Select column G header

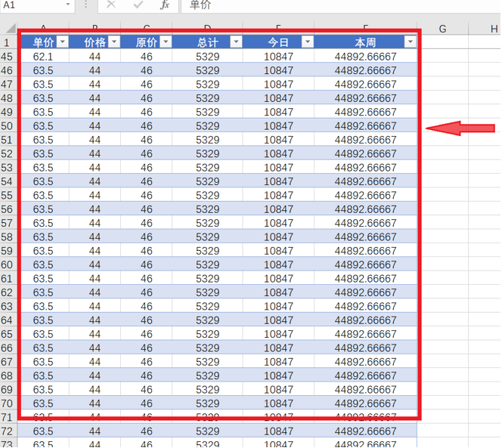(442, 29)
